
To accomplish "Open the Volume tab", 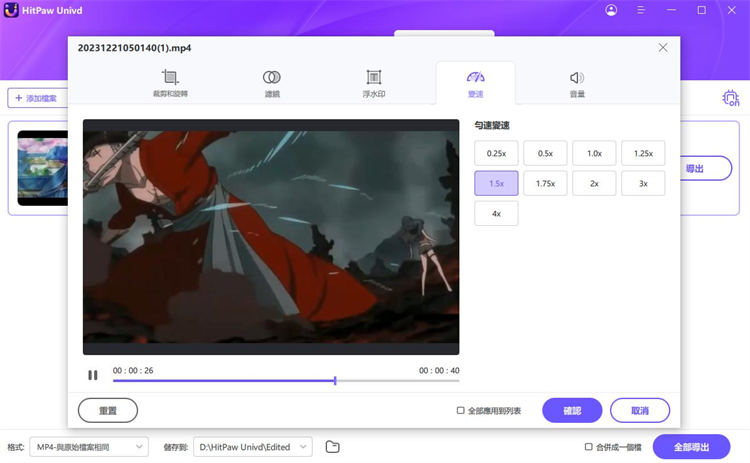I will click(577, 83).
